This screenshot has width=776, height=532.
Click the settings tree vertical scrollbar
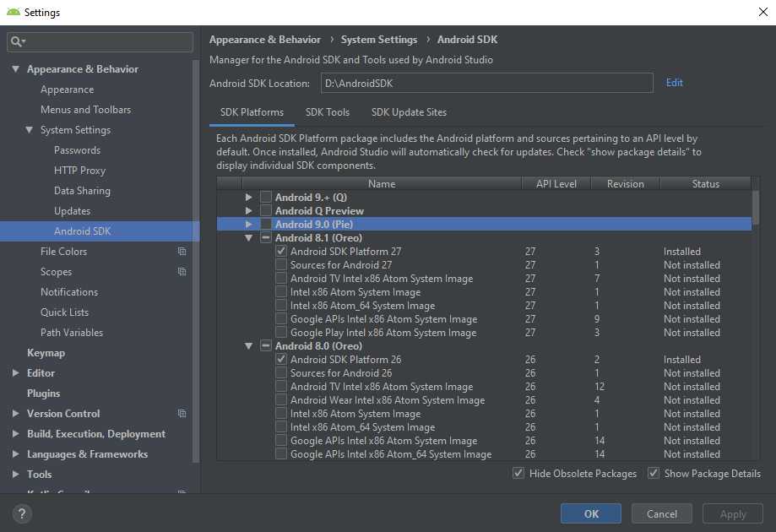[196, 261]
